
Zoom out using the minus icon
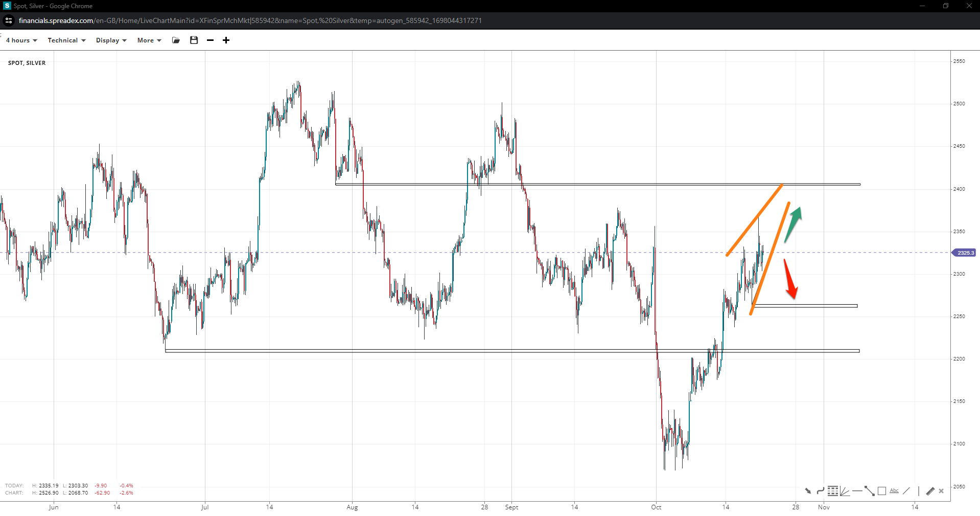pos(210,40)
